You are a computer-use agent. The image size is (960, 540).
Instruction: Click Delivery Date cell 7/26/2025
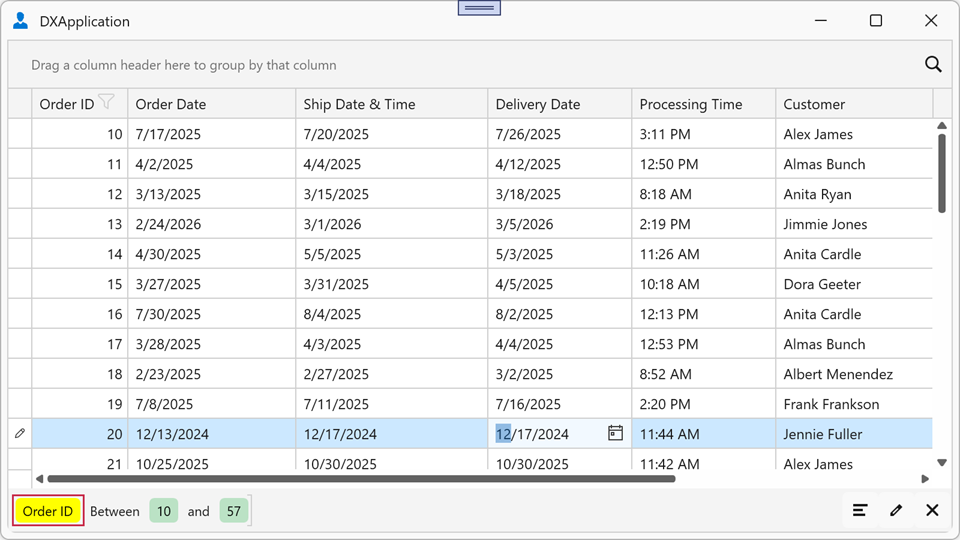[560, 133]
